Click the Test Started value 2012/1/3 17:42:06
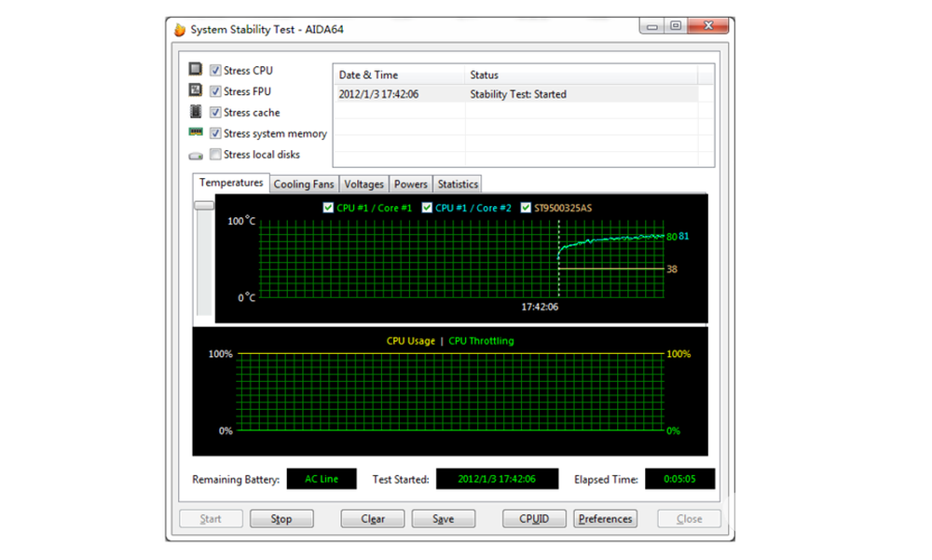This screenshot has width=932, height=560. coord(497,479)
